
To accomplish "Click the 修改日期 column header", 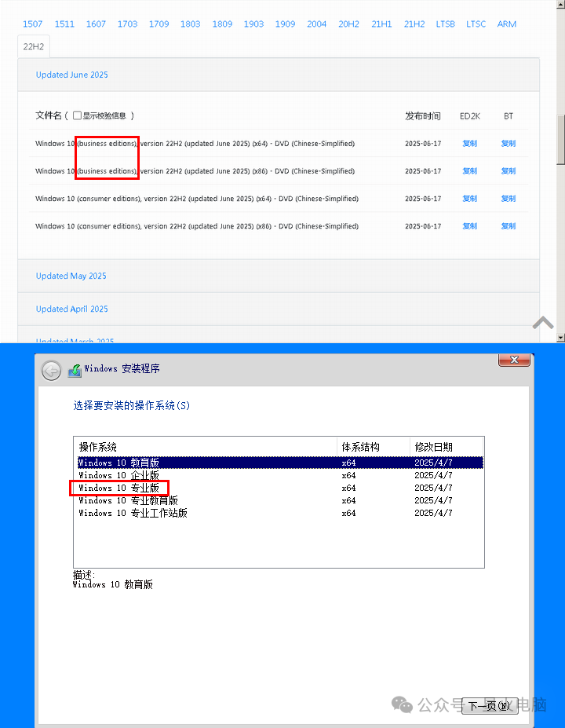I will pos(447,447).
